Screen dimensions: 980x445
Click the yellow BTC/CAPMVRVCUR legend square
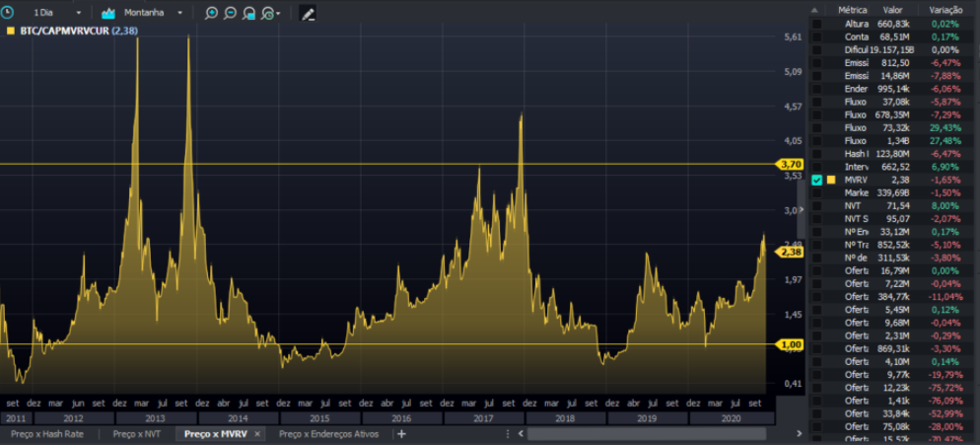point(10,31)
